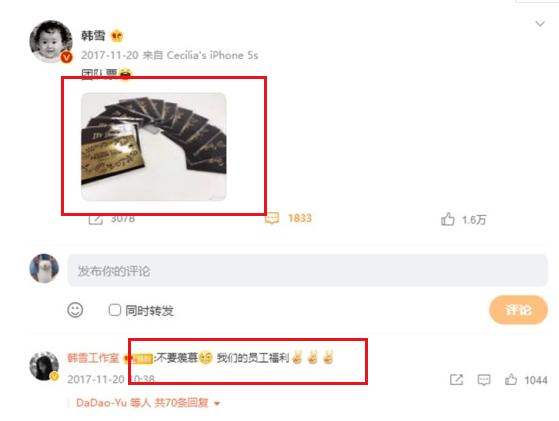This screenshot has width=559, height=421.
Task: Enable the 同时转发 checkbox
Action: tap(115, 310)
